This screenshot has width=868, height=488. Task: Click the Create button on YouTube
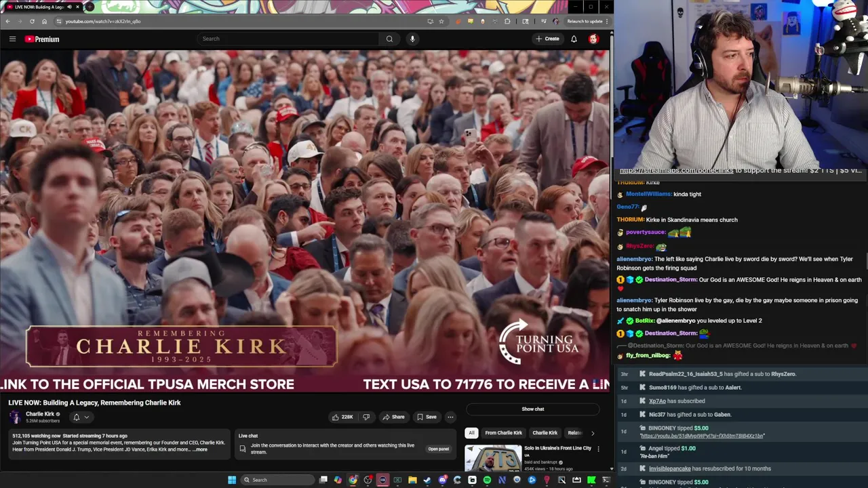click(x=547, y=39)
